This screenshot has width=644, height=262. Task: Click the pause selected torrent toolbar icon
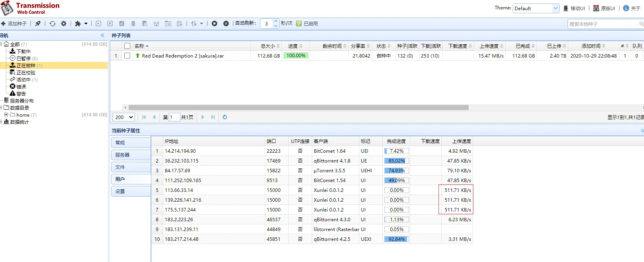pos(110,23)
